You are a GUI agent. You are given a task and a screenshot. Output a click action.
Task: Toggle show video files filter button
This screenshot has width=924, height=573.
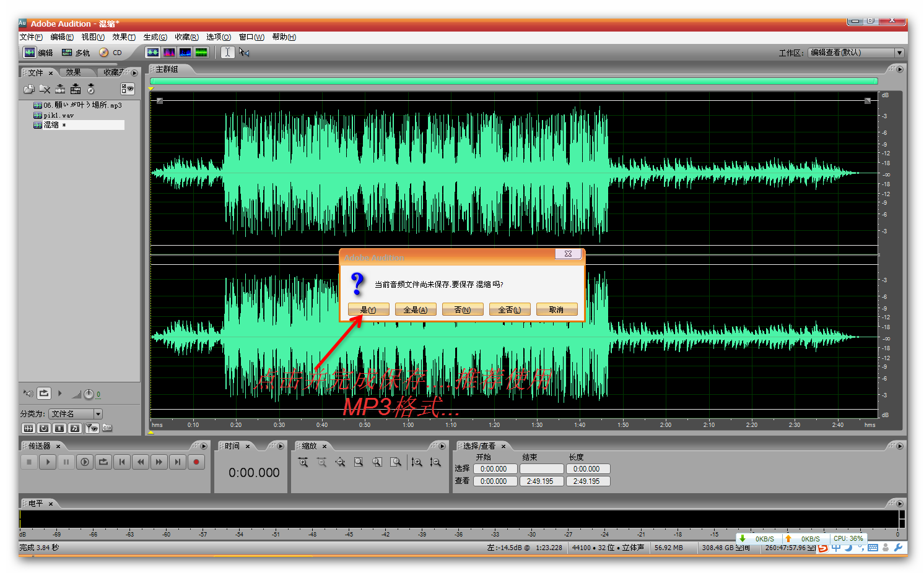click(x=59, y=428)
